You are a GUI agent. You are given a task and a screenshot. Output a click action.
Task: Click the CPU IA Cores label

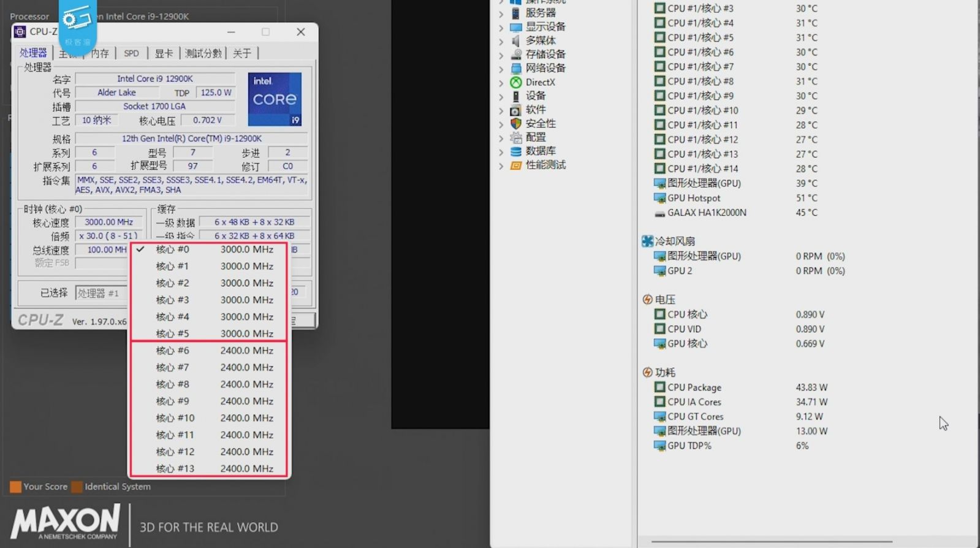tap(694, 402)
